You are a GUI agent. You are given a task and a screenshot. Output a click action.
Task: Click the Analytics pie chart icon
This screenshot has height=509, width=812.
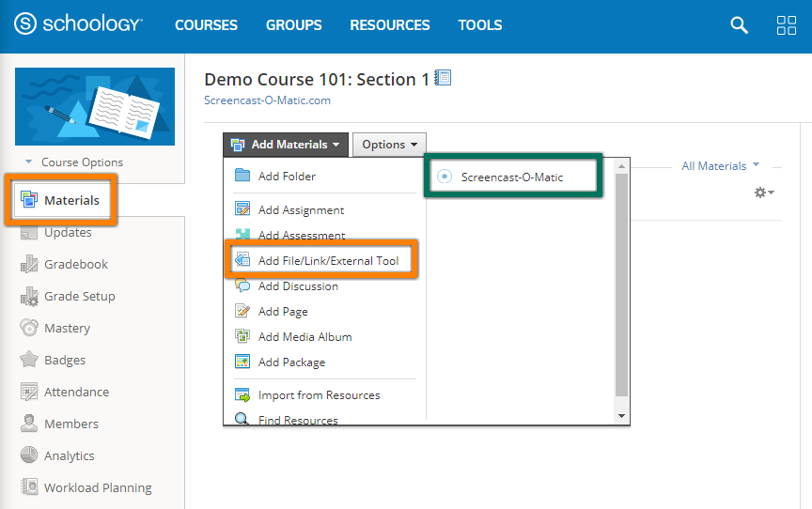click(x=29, y=455)
